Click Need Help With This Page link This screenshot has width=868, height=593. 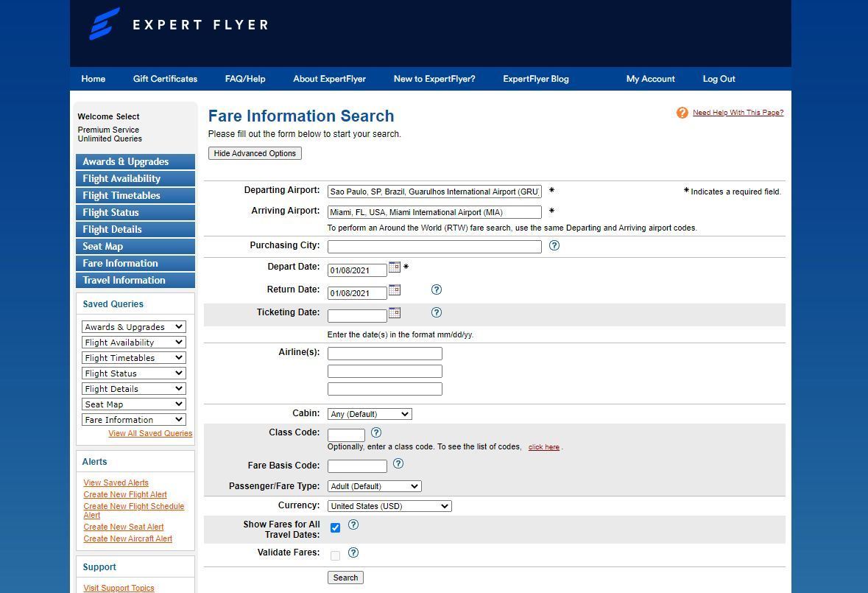point(738,113)
